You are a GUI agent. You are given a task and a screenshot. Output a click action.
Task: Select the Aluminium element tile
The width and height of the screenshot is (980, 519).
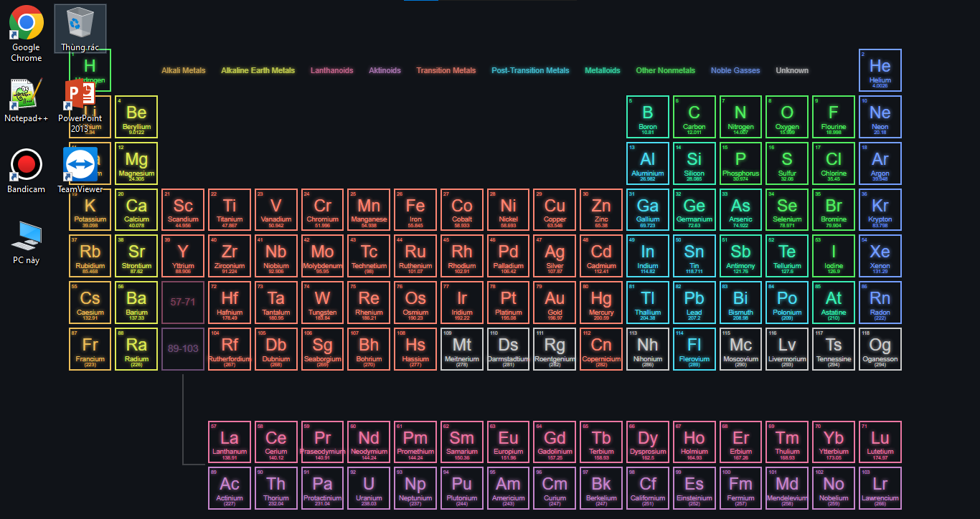pyautogui.click(x=648, y=163)
